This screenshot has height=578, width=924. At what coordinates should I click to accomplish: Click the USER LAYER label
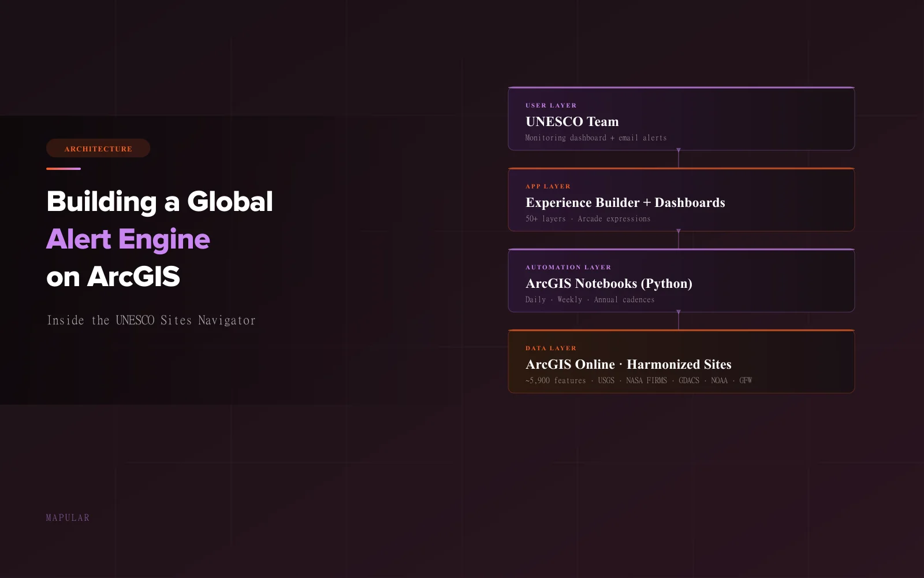pyautogui.click(x=551, y=105)
